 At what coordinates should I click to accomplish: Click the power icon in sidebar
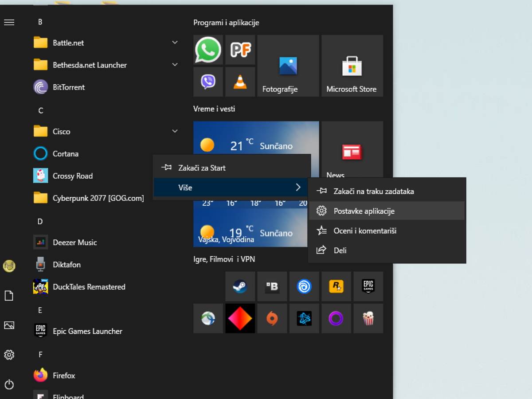pyautogui.click(x=9, y=384)
